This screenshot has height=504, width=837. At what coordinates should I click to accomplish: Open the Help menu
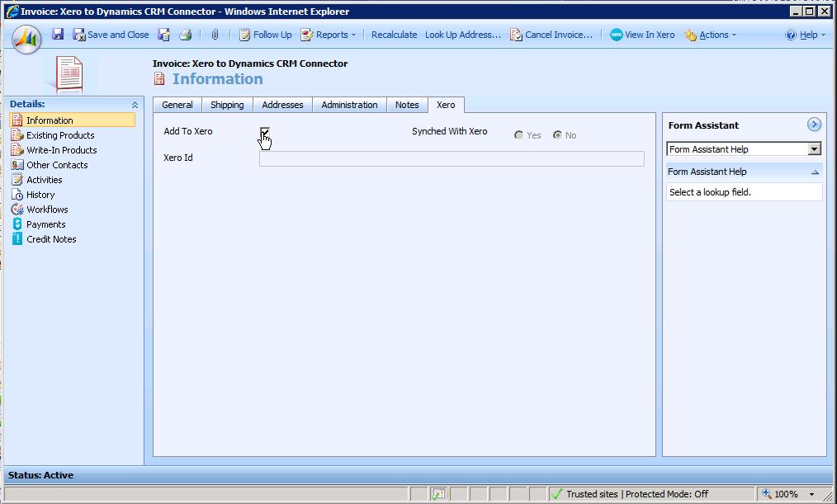tap(805, 35)
